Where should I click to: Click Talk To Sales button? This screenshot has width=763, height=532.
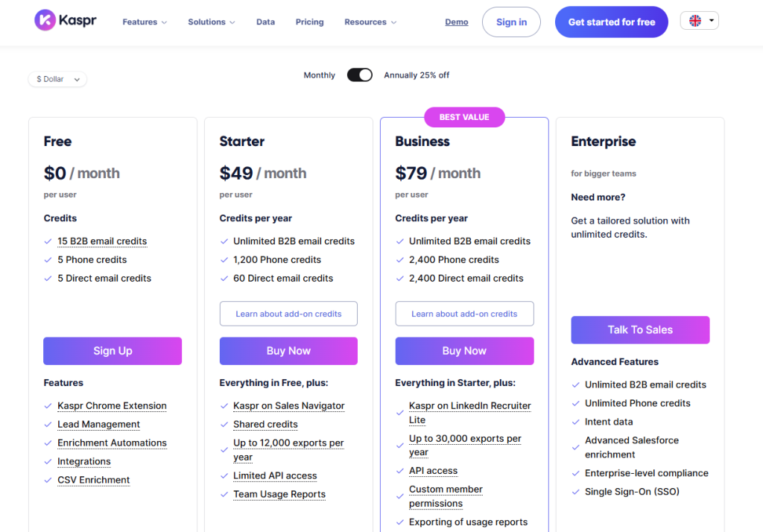point(640,330)
